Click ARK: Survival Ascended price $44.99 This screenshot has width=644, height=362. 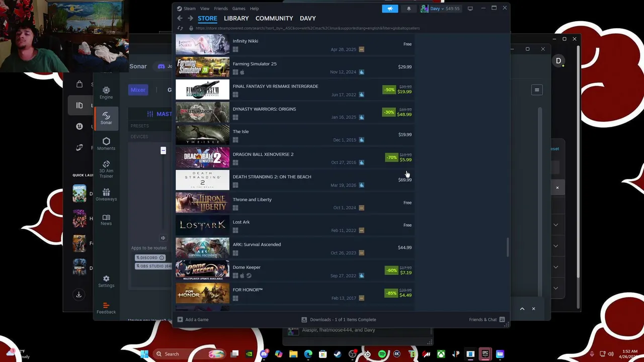[x=405, y=247]
